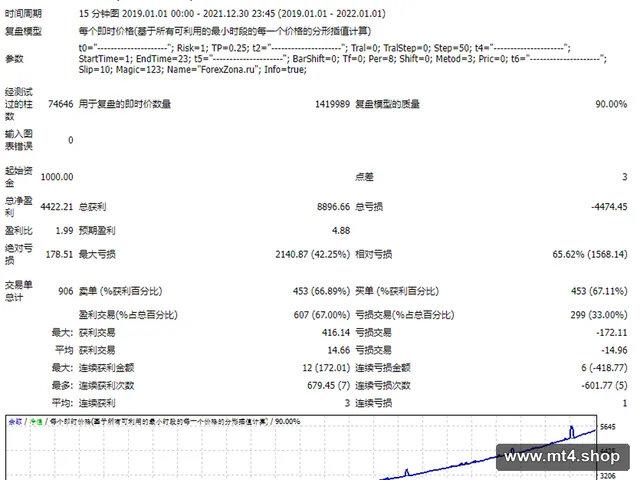Click the total net profit 4422.21
Image resolution: width=640 pixels, height=480 pixels.
tap(56, 207)
